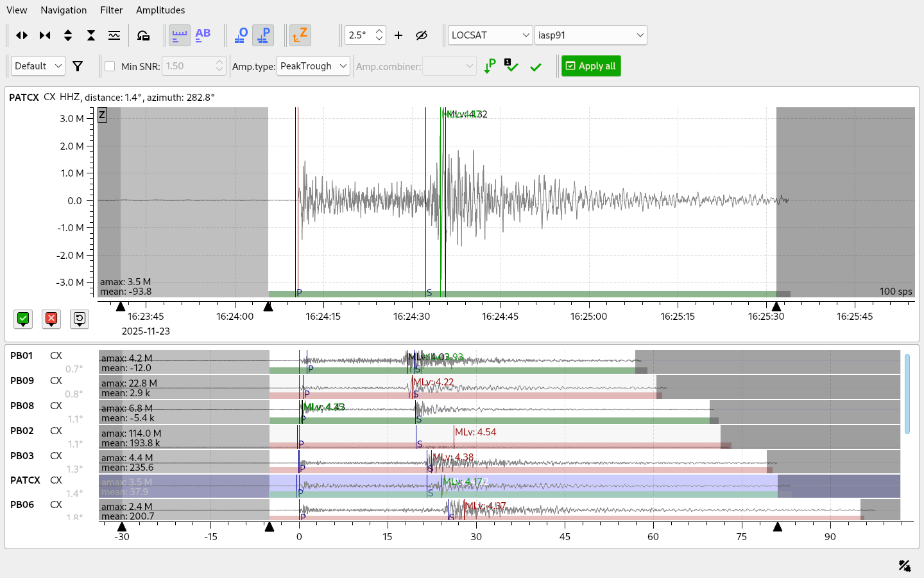This screenshot has width=924, height=578.
Task: Open the Amplitudes menu
Action: (160, 10)
